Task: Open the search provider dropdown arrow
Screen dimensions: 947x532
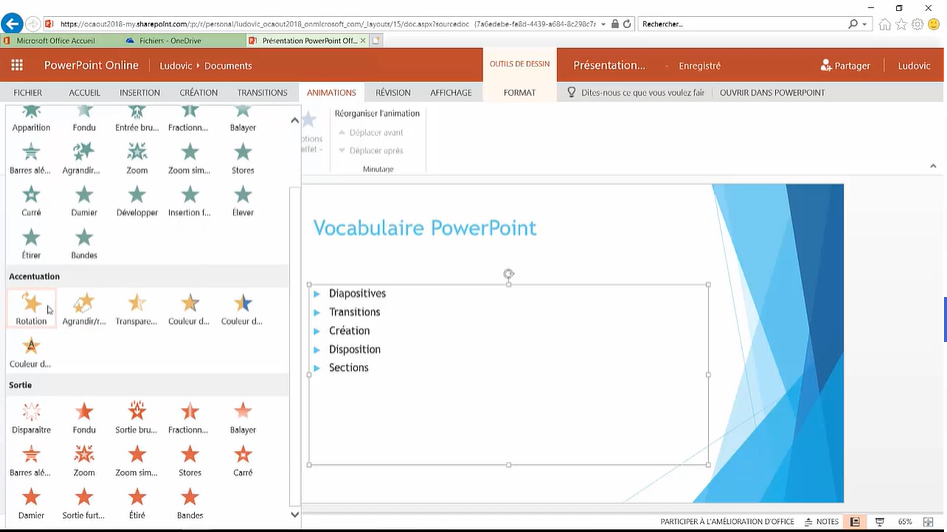Action: click(865, 24)
